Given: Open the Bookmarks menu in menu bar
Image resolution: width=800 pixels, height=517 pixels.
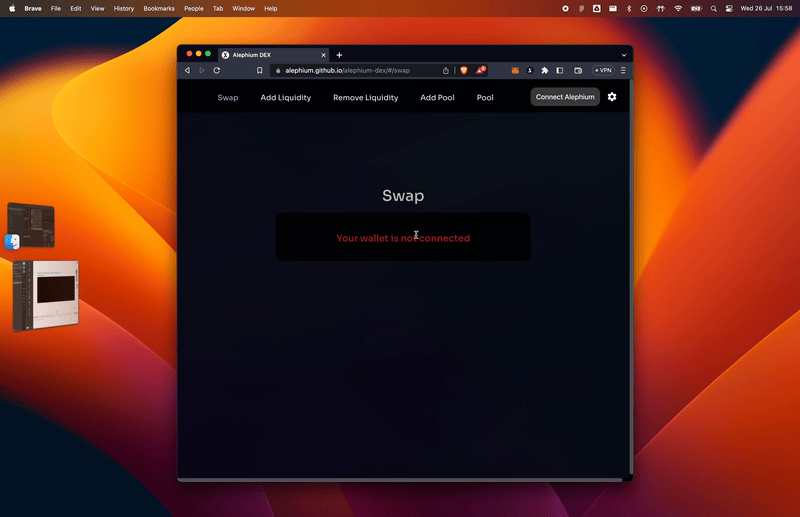Looking at the screenshot, I should pyautogui.click(x=158, y=8).
